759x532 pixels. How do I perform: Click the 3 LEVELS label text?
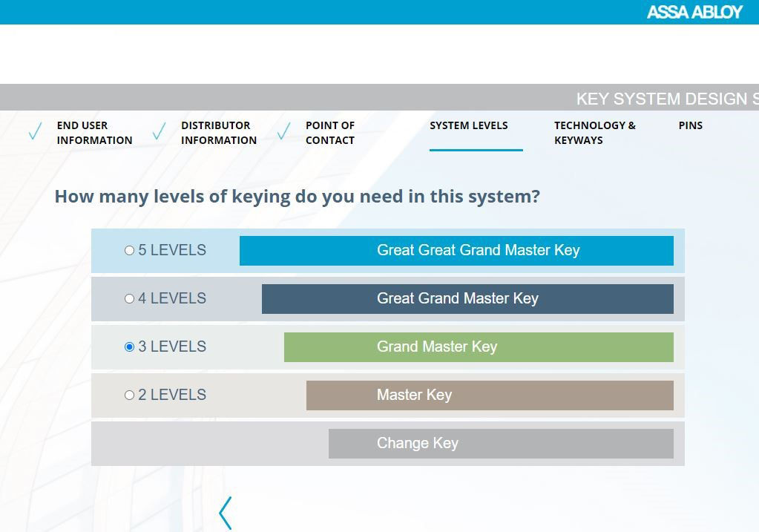tap(172, 347)
